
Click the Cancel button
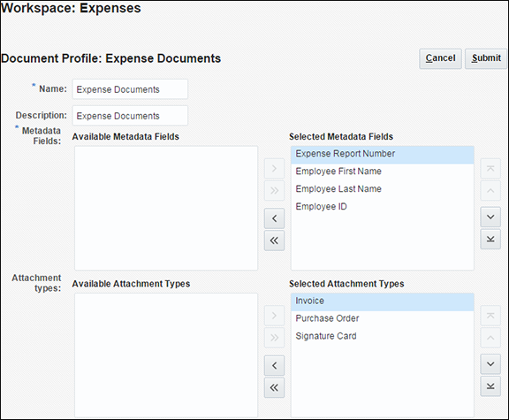point(440,58)
